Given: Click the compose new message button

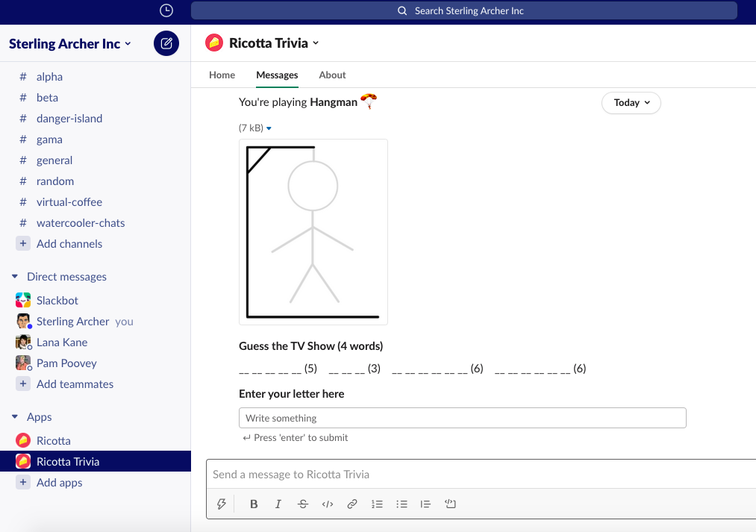Looking at the screenshot, I should click(166, 43).
